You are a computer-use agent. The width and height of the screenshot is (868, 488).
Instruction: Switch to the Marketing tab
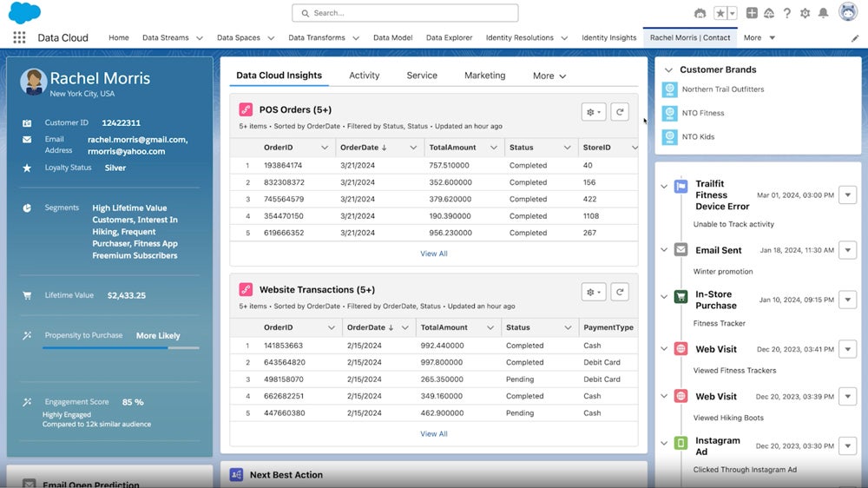485,76
